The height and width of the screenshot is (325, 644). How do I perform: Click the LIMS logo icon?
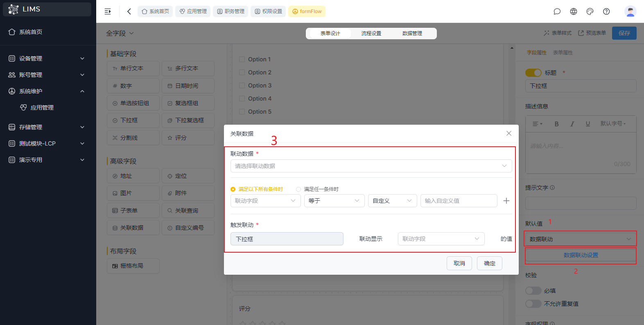[x=14, y=9]
